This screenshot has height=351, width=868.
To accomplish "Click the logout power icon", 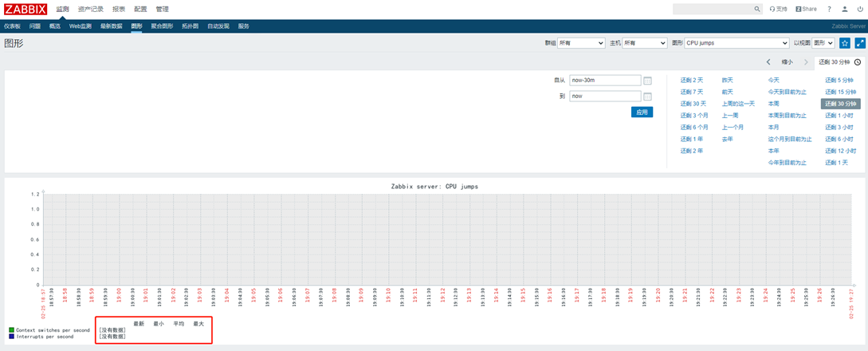I will (859, 9).
